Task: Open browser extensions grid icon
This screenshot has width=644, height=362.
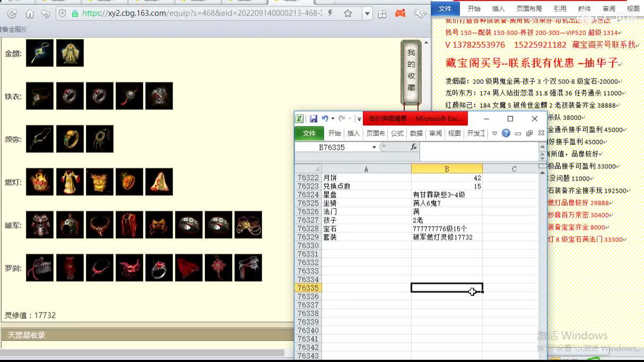Action: point(382,14)
